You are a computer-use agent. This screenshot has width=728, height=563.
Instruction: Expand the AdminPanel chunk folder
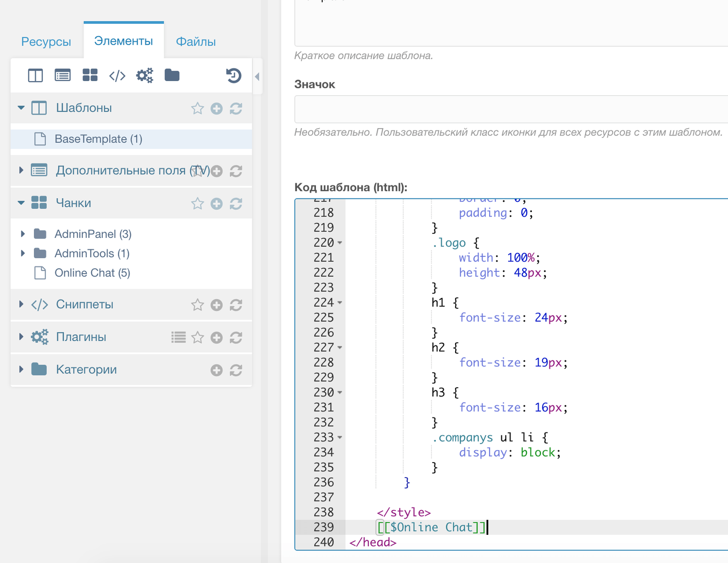coord(23,234)
